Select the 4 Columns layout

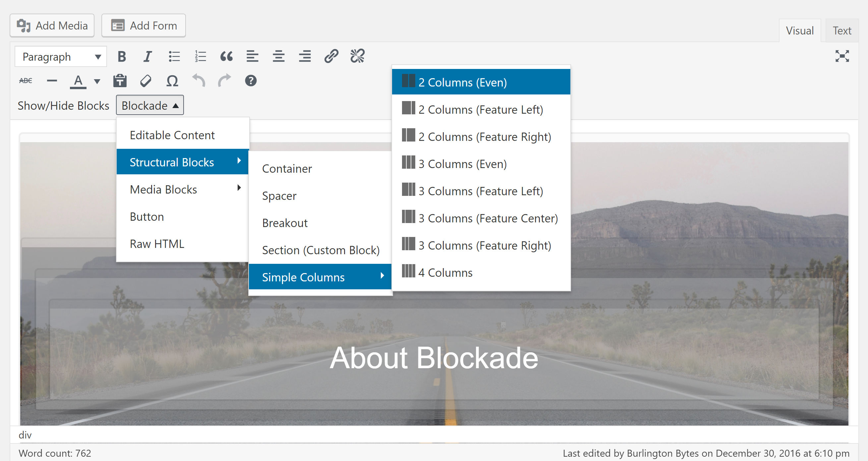coord(481,272)
